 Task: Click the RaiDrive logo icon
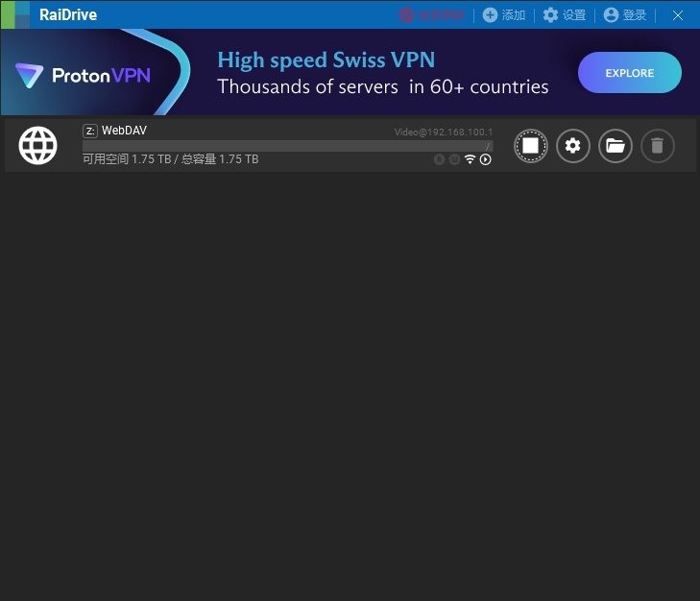pos(15,14)
